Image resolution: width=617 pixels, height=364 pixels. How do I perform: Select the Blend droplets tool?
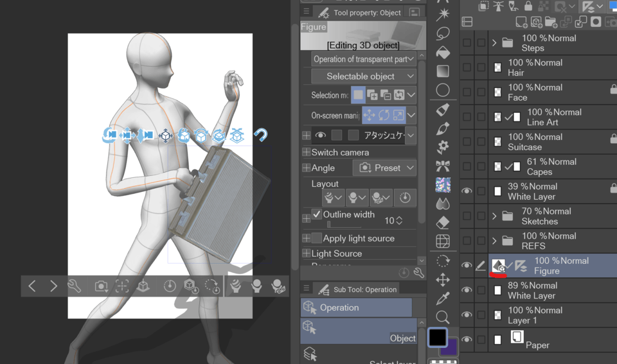443,204
